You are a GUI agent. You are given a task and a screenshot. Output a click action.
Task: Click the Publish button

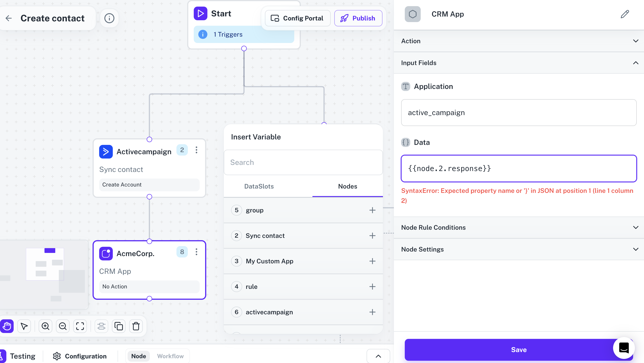coord(358,18)
